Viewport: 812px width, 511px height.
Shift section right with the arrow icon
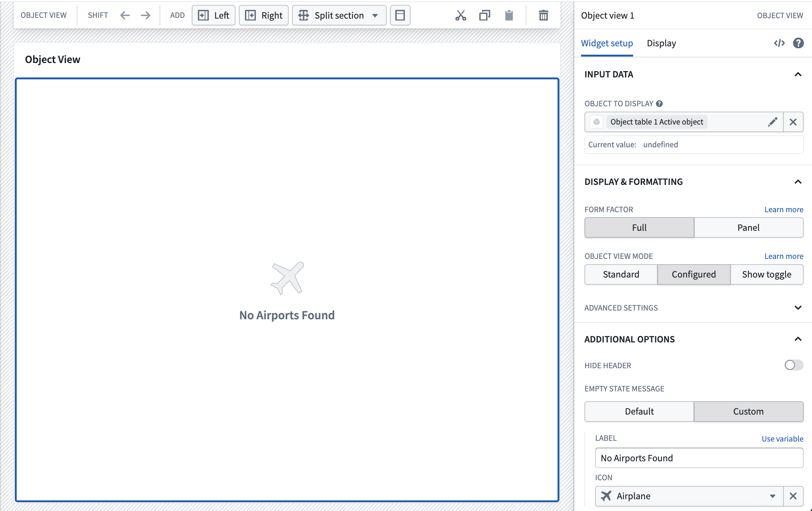pos(145,15)
